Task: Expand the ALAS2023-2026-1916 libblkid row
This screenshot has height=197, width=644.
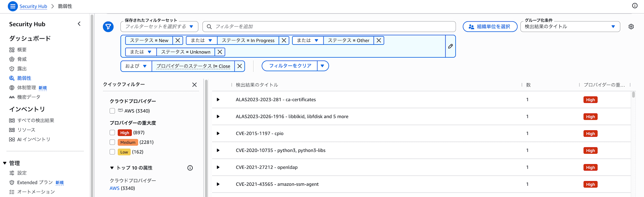Action: pos(218,116)
